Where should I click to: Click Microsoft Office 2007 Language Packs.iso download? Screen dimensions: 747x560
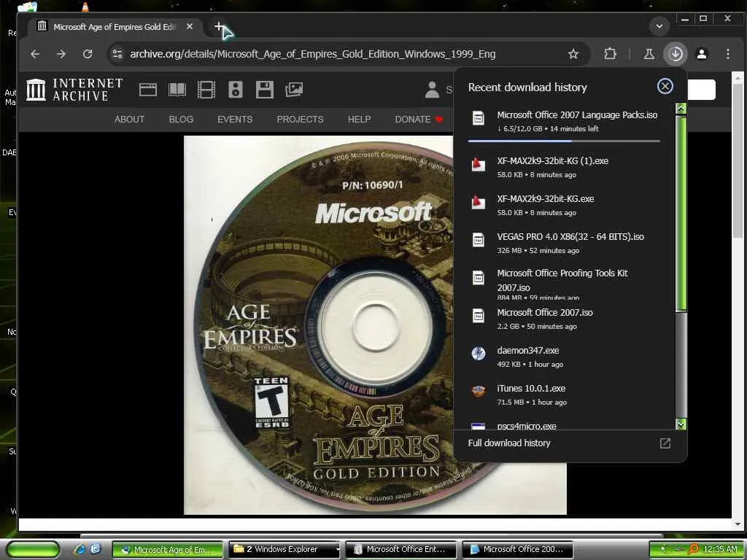(x=565, y=122)
